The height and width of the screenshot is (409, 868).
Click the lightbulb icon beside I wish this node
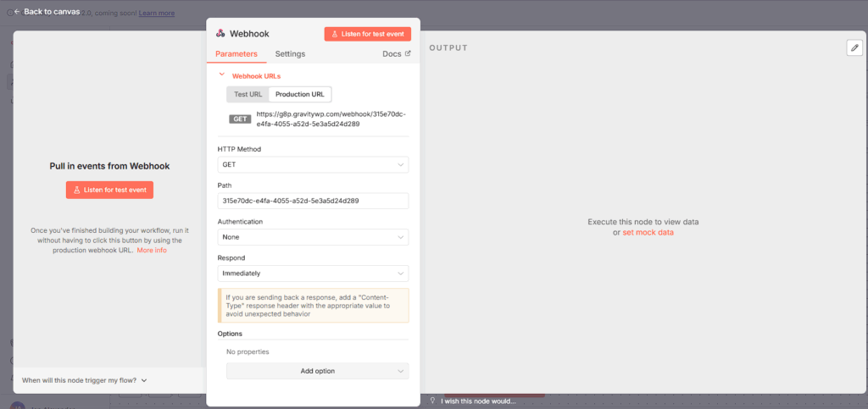[x=433, y=401]
